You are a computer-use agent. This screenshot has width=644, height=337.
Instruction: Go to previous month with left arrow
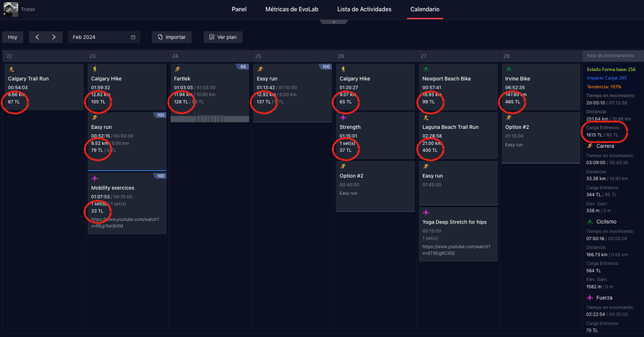coord(37,37)
